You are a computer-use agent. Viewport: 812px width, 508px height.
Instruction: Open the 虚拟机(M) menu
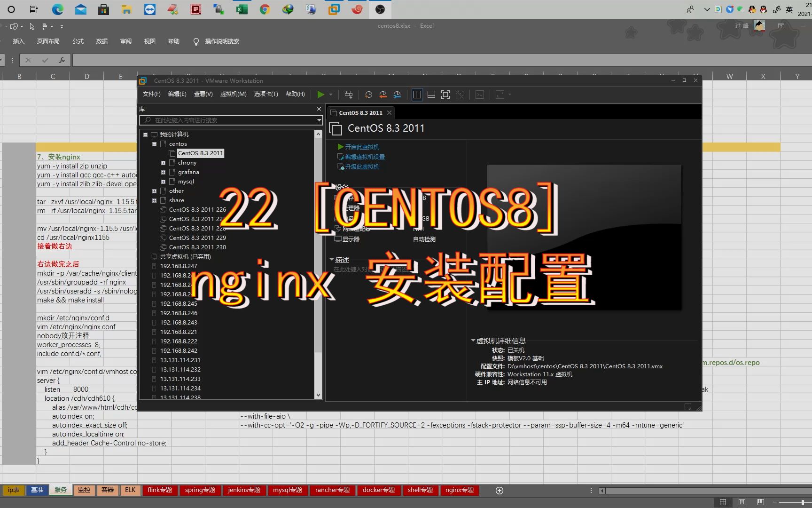(234, 94)
